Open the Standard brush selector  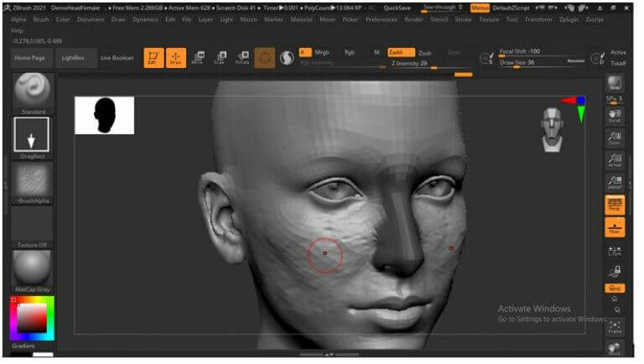33,94
